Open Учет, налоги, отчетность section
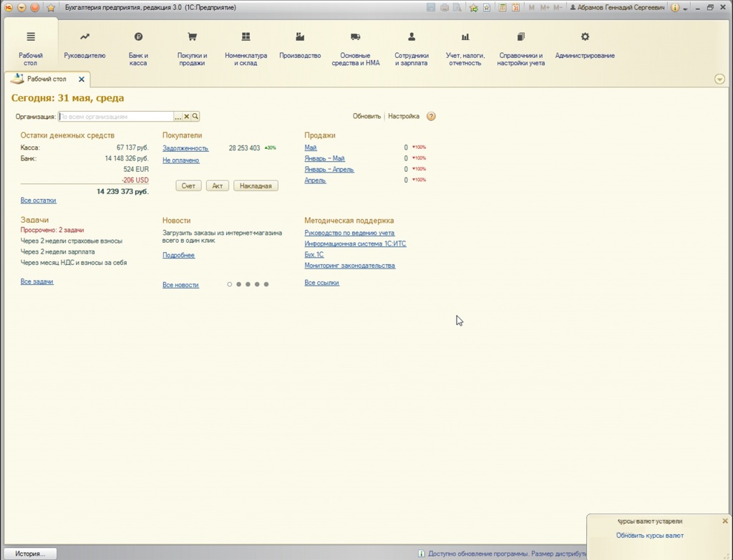 click(465, 49)
